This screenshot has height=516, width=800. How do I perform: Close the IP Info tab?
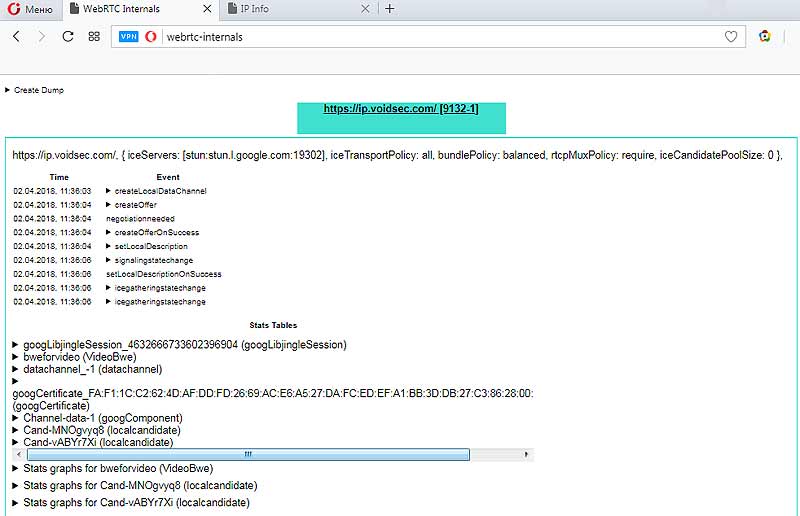[365, 9]
